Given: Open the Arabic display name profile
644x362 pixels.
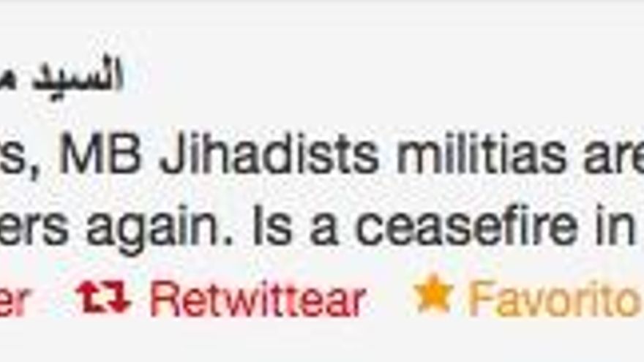Looking at the screenshot, I should [61, 74].
